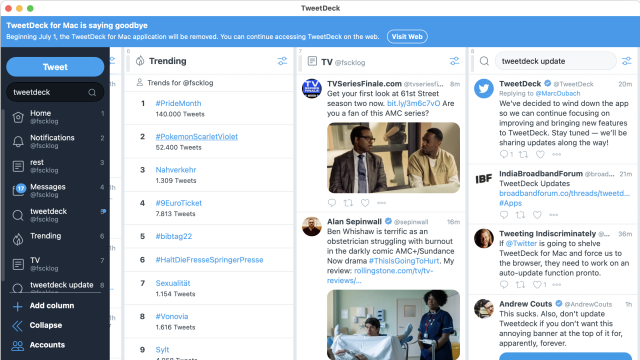640x360 pixels.
Task: Open the #PokemonScarletViolet trend
Action: (197, 137)
